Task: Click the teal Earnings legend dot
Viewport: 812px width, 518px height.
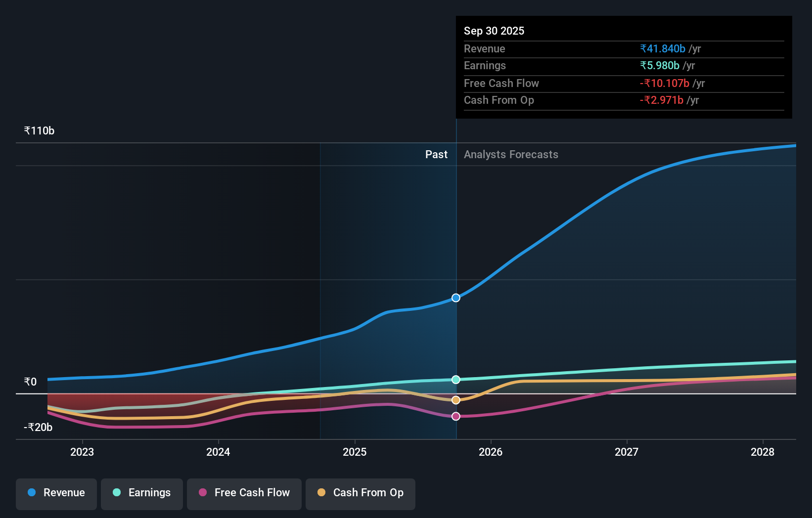Action: coord(116,493)
